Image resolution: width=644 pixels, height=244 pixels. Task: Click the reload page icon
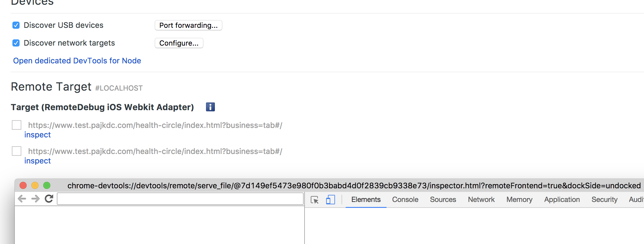48,199
